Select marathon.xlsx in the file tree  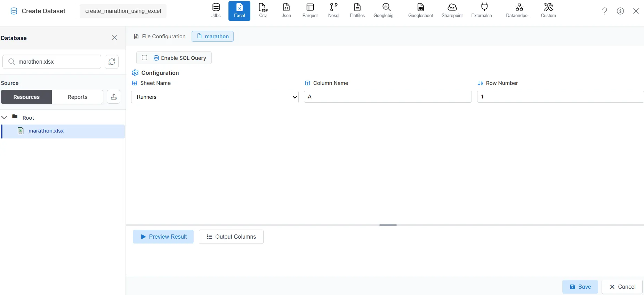pyautogui.click(x=46, y=131)
